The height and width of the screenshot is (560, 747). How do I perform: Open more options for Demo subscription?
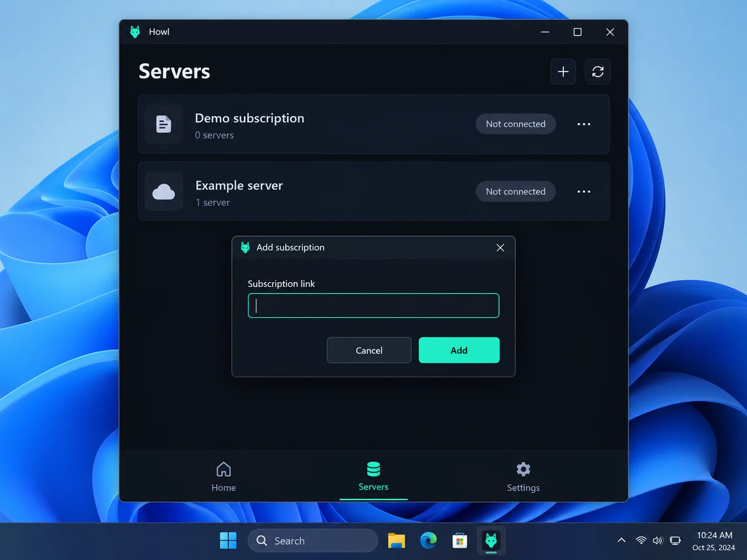tap(584, 124)
